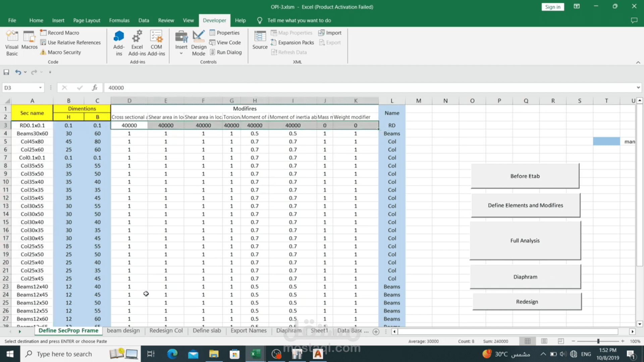Open Excel Add-ins dialog
Viewport: 644px width, 362px height.
point(137,43)
